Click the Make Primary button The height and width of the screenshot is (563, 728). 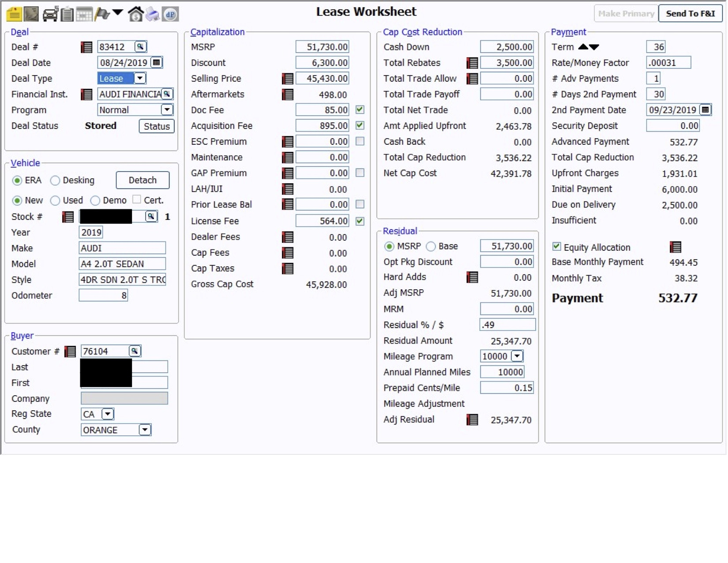click(626, 14)
